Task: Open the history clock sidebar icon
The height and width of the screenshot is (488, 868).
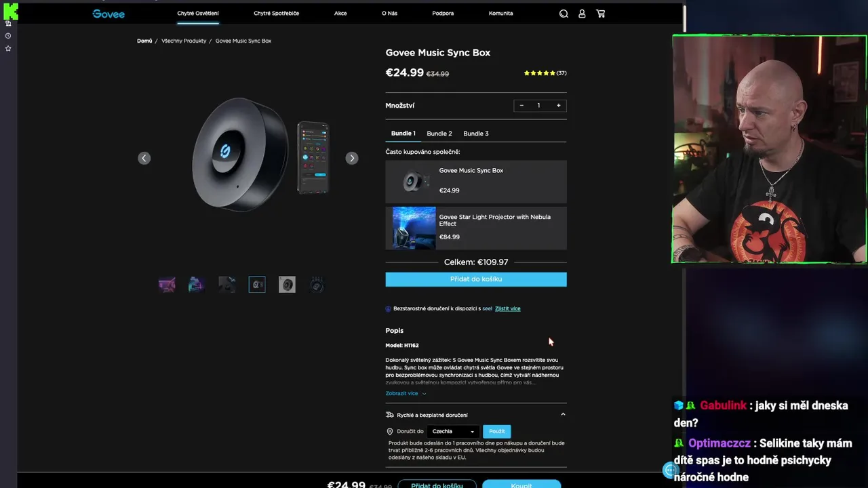Action: (x=8, y=36)
